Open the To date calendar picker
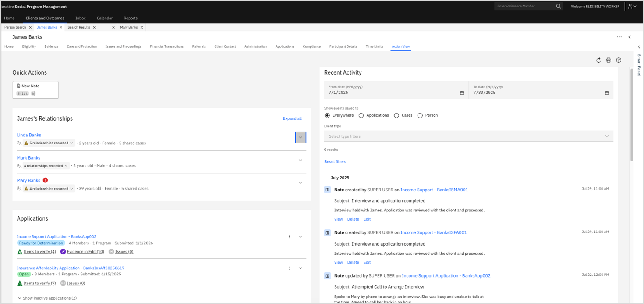Image resolution: width=644 pixels, height=304 pixels. pyautogui.click(x=607, y=93)
